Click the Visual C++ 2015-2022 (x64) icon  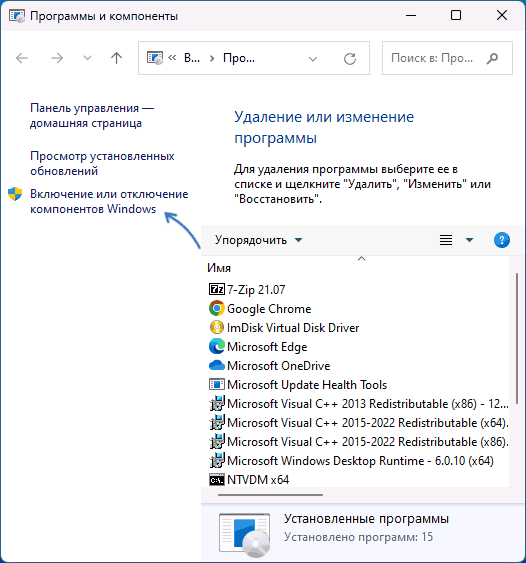point(217,422)
